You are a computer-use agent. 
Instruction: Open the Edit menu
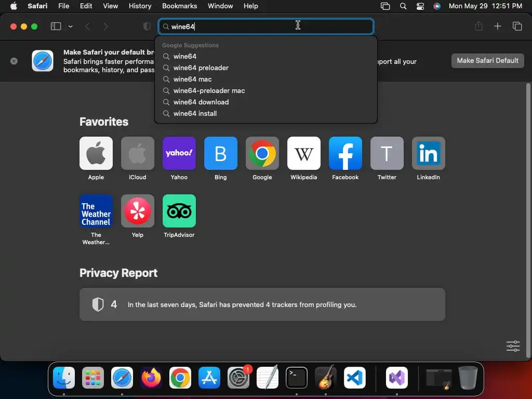pyautogui.click(x=86, y=6)
